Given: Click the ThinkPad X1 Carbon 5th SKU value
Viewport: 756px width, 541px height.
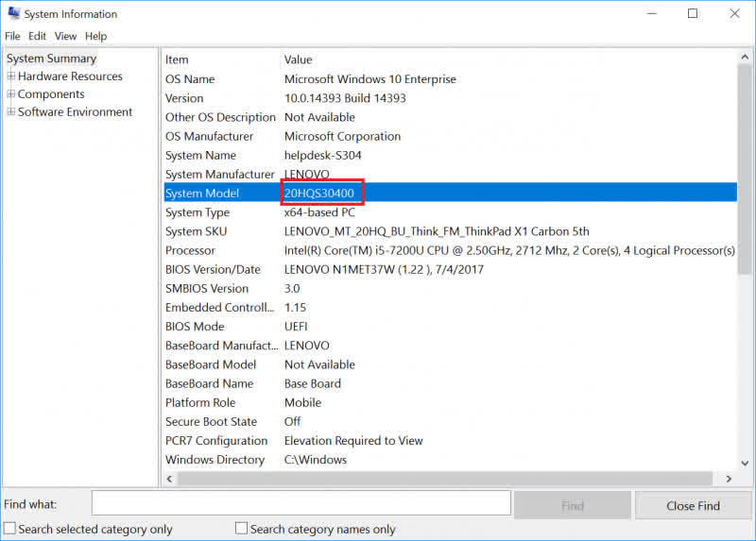Looking at the screenshot, I should pyautogui.click(x=437, y=231).
